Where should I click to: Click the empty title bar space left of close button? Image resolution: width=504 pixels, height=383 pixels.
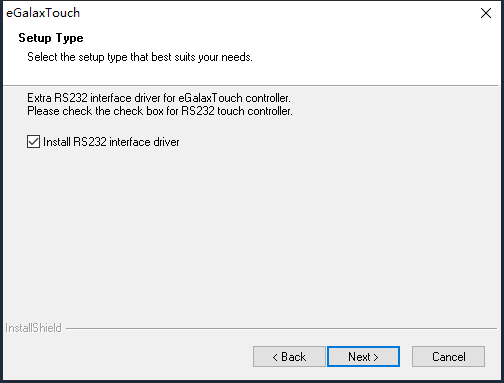[x=277, y=13]
